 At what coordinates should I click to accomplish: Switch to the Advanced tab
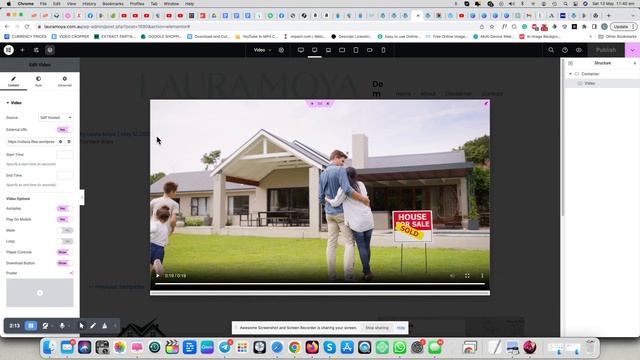(64, 81)
